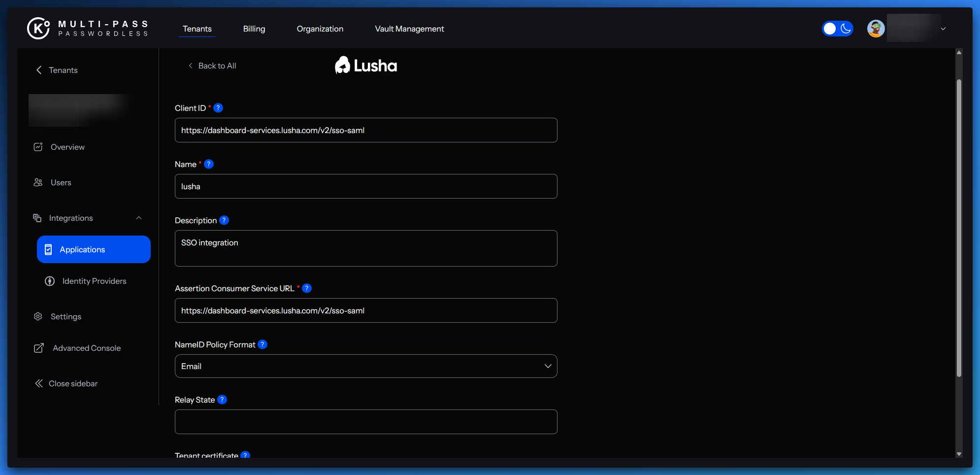Viewport: 980px width, 475px height.
Task: Open the Organization tab
Action: (320, 29)
